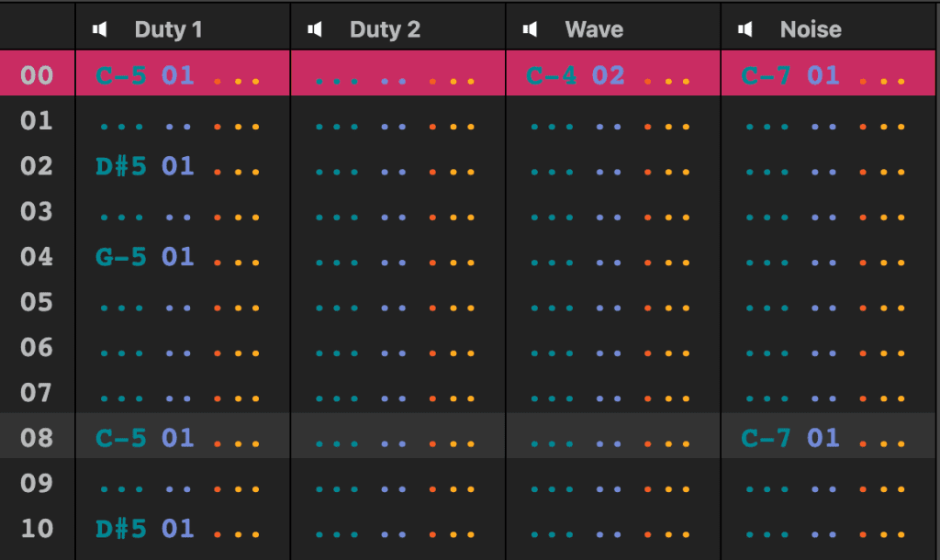Click C-5 note in Duty 1 row 08

click(x=120, y=438)
